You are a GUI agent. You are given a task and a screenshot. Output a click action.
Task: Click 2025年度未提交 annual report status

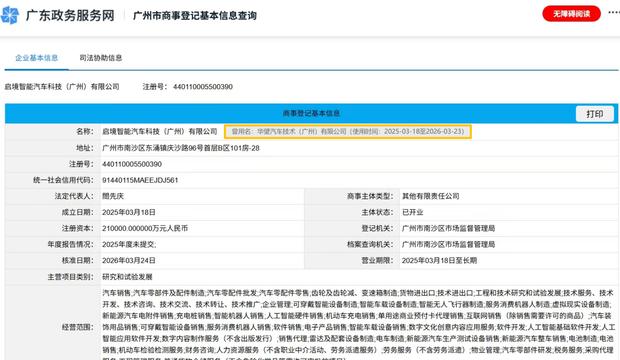point(129,244)
